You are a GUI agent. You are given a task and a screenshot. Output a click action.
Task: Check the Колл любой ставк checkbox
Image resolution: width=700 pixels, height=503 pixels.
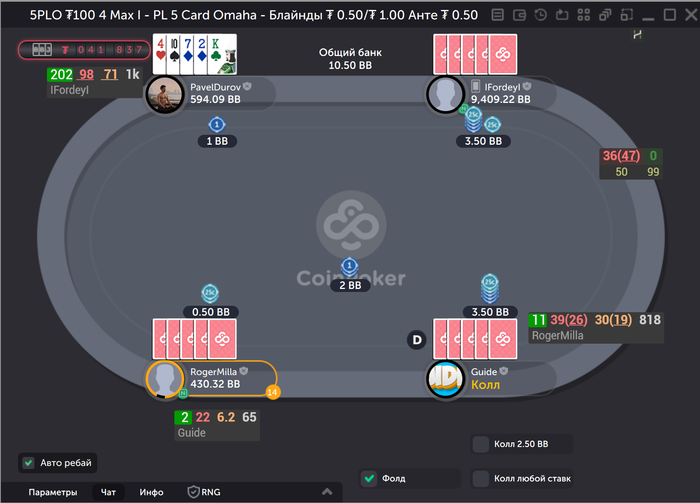pyautogui.click(x=481, y=478)
